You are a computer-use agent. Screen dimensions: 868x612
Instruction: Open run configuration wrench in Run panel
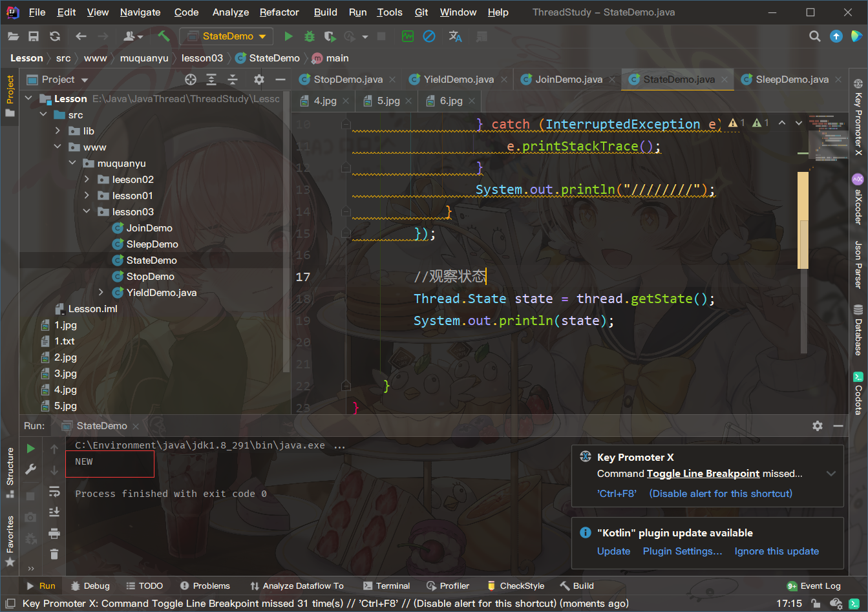30,470
